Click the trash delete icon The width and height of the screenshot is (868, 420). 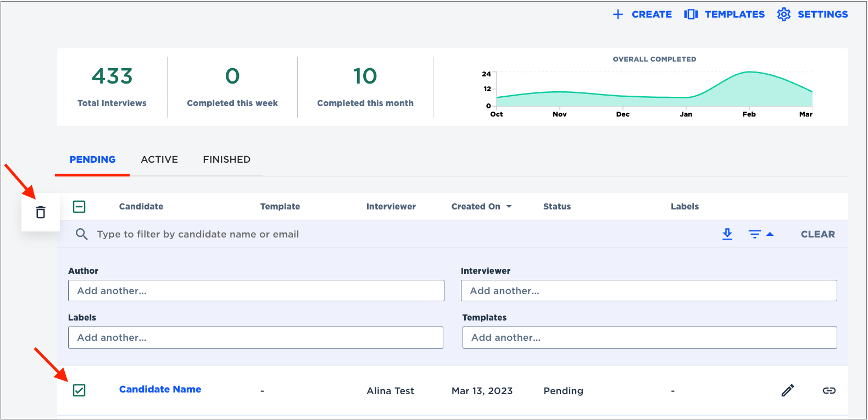point(41,212)
